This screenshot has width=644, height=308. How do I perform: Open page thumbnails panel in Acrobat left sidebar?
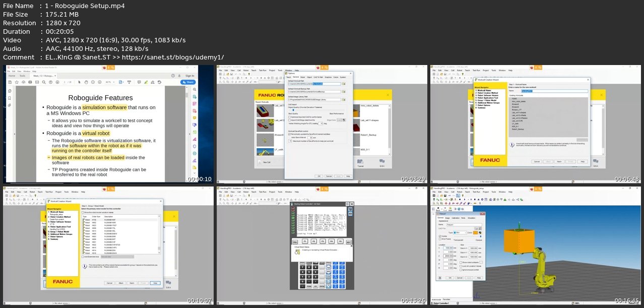point(10,91)
